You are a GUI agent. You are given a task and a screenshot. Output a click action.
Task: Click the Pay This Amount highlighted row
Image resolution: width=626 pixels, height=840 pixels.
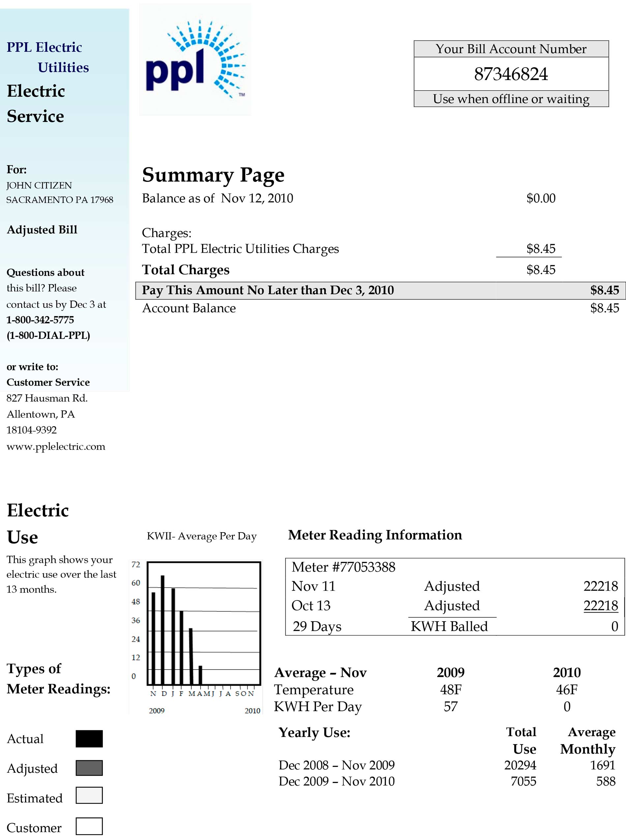tap(380, 290)
